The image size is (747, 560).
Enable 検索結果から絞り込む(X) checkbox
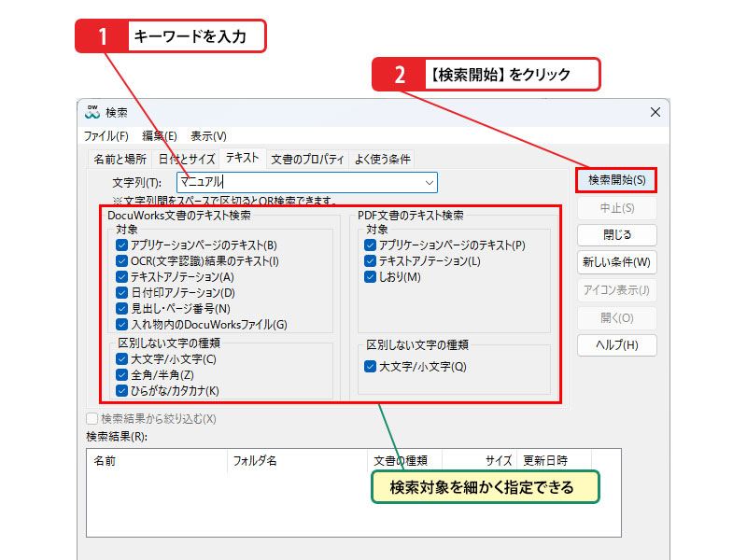92,418
